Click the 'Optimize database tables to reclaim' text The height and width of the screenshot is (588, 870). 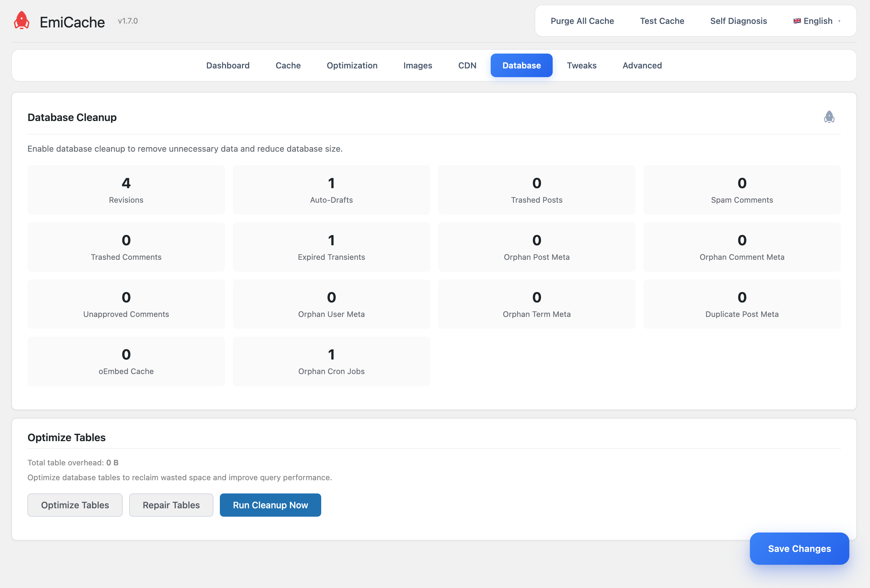pyautogui.click(x=180, y=478)
